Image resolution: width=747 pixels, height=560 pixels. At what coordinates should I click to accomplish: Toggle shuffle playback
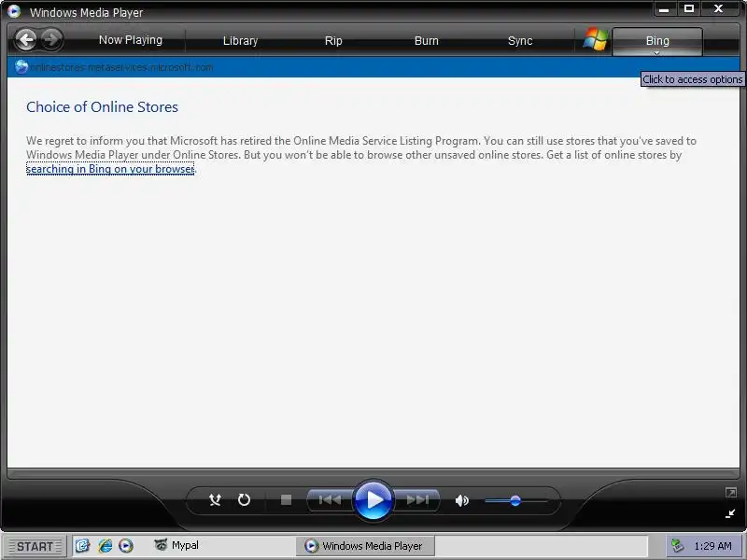click(215, 500)
